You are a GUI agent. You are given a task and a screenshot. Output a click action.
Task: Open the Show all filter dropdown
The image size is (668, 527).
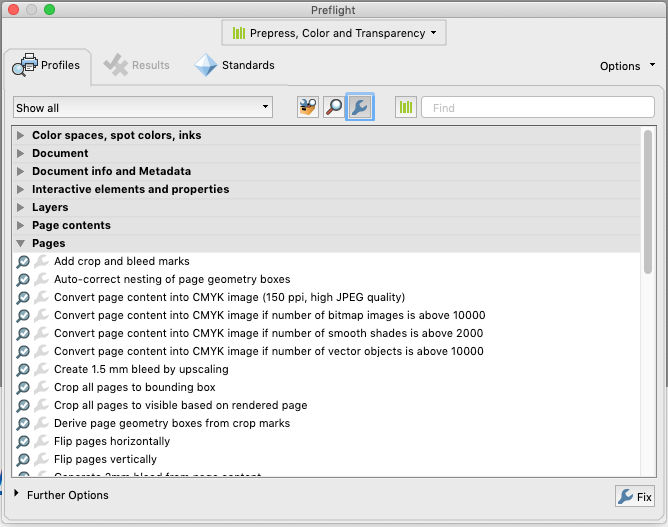(143, 108)
